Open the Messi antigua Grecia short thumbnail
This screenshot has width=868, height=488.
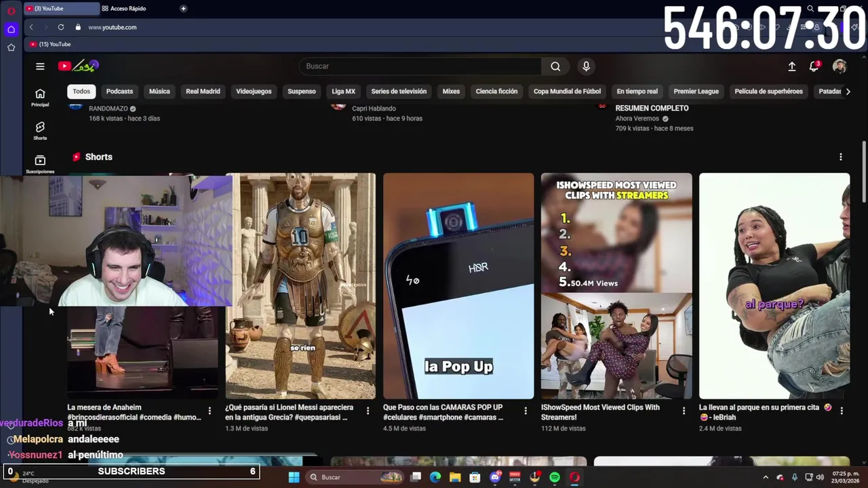tap(300, 286)
